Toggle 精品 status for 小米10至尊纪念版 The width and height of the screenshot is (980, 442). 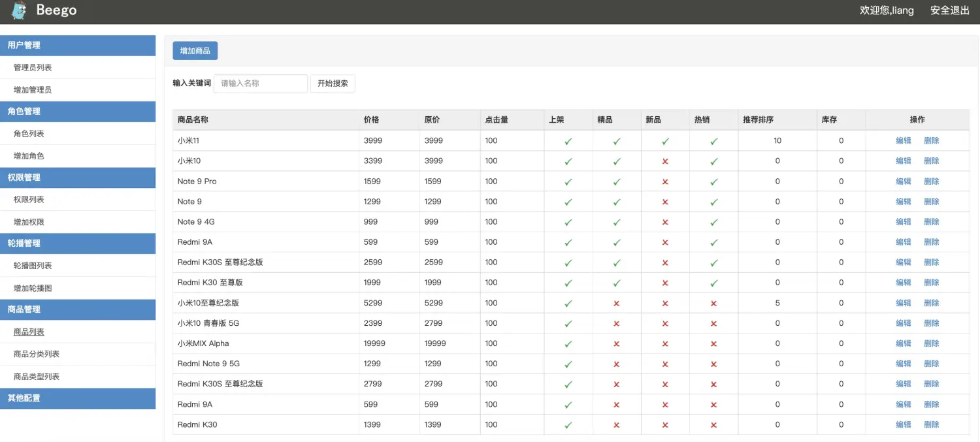[617, 303]
